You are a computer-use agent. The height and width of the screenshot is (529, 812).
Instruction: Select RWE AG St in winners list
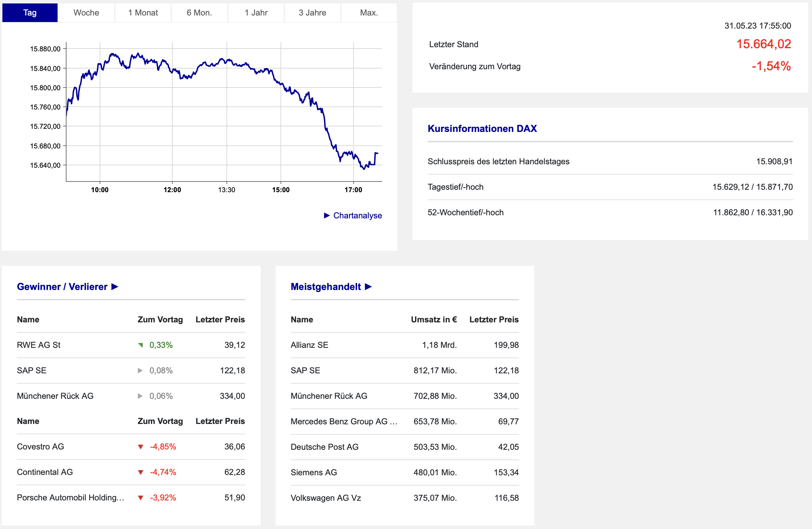(x=39, y=345)
